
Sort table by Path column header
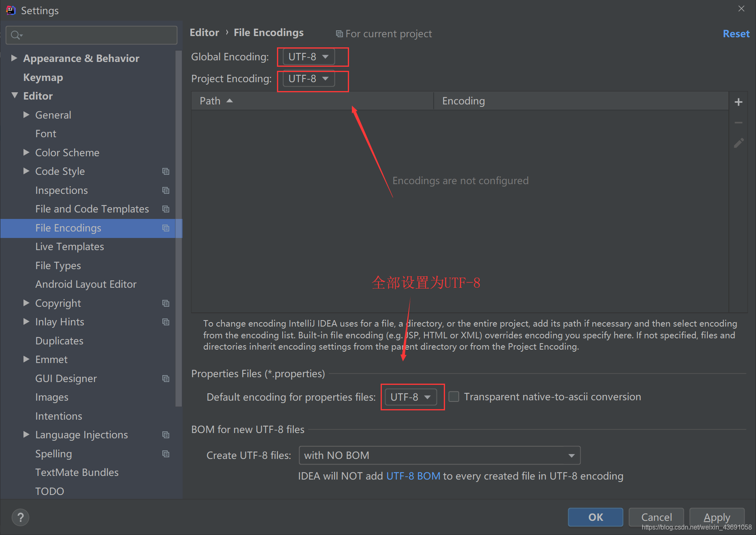(x=312, y=101)
